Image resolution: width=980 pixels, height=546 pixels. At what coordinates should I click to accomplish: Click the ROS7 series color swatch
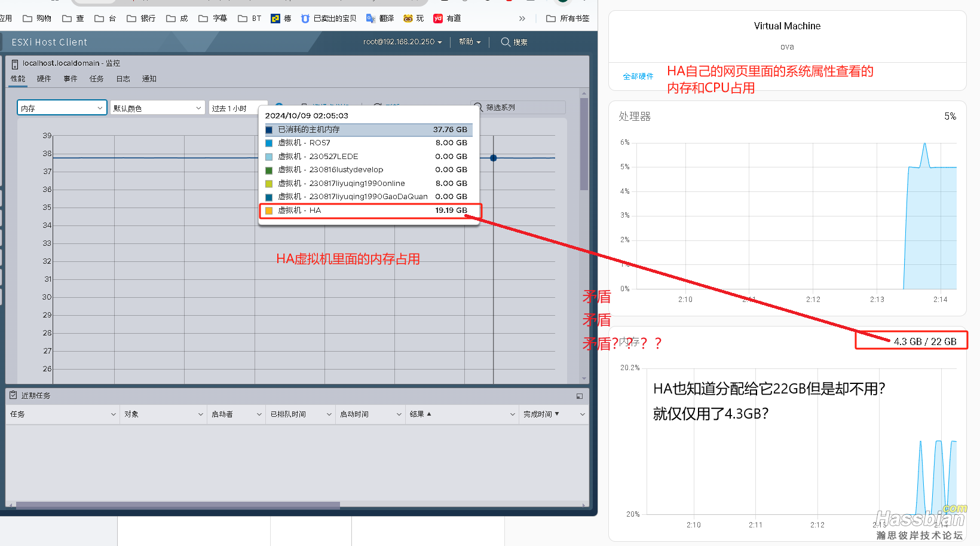click(x=269, y=143)
